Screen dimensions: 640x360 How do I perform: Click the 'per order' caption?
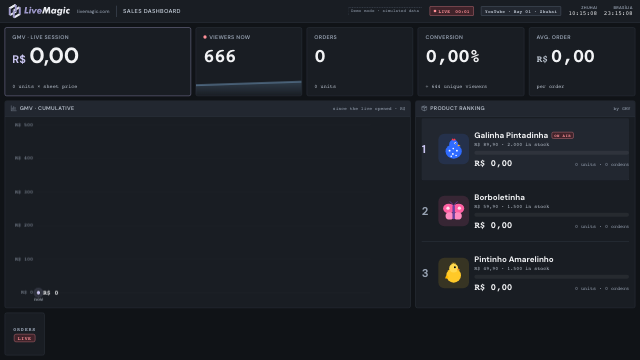pyautogui.click(x=550, y=87)
